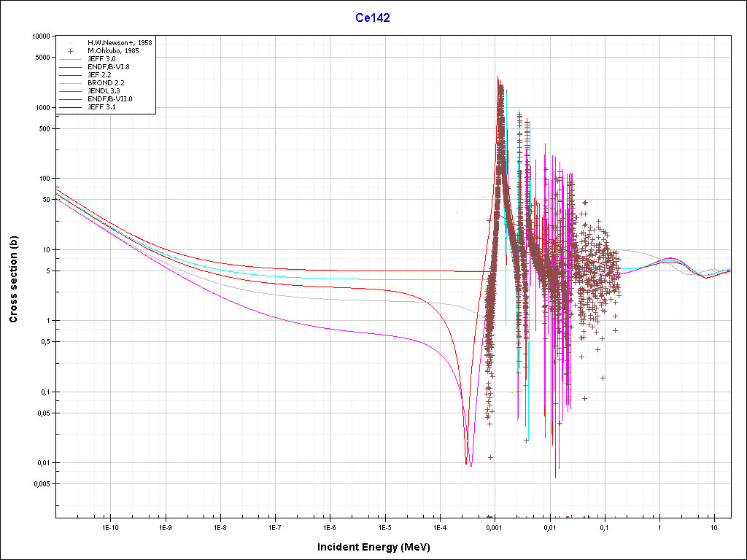The image size is (747, 560).
Task: Click the cyan JEFF 3.0 line swatch
Action: (71, 59)
